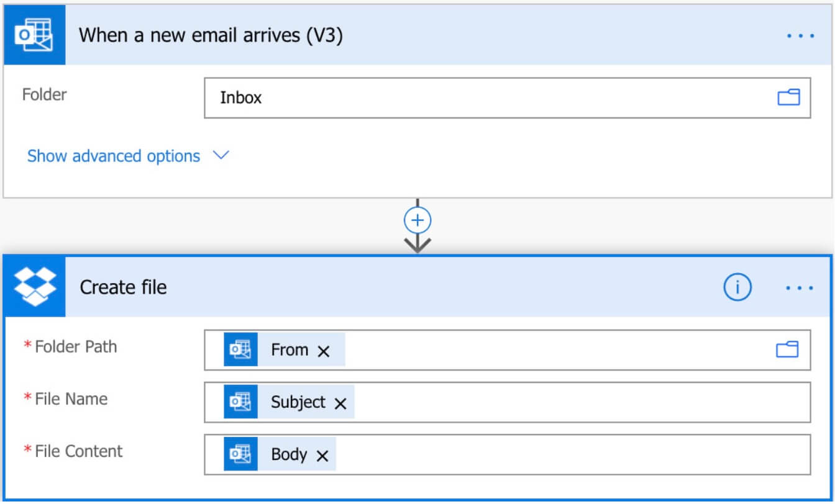Remove the Subject token from File Name
This screenshot has width=835, height=504.
pyautogui.click(x=340, y=403)
